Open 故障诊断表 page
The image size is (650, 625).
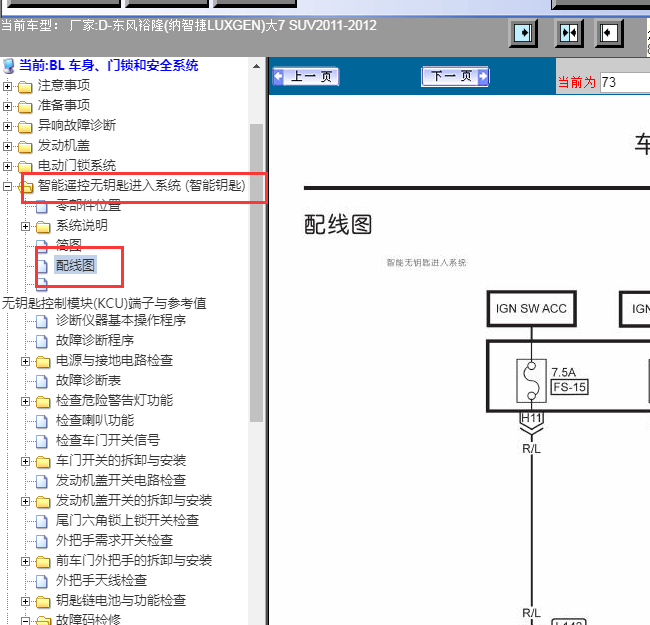(x=88, y=380)
